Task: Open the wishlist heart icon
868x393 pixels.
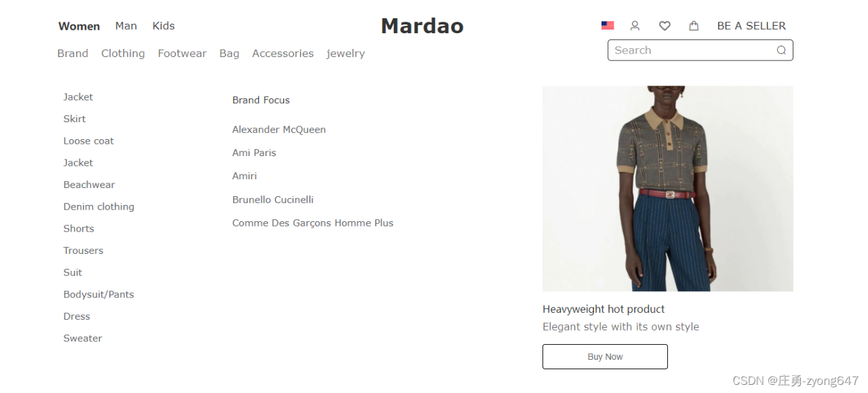Action: tap(665, 26)
